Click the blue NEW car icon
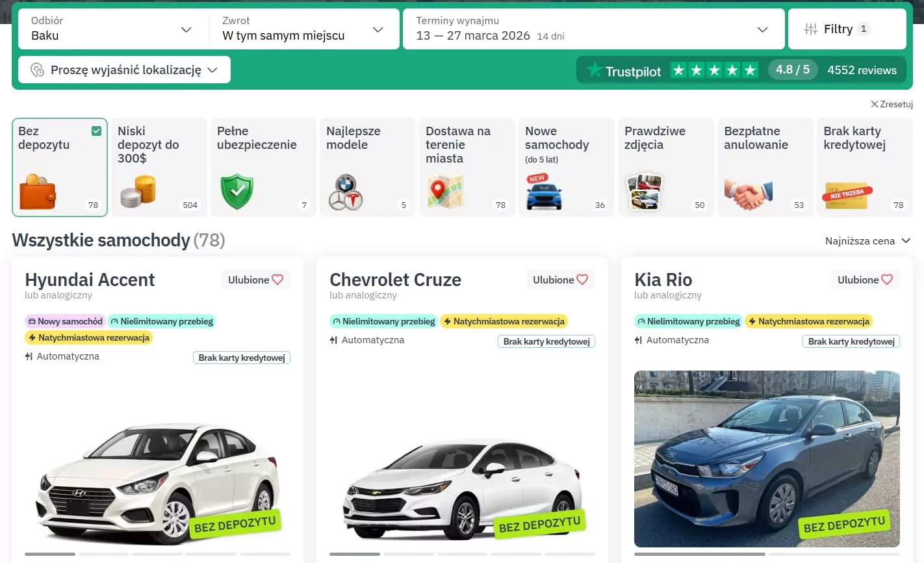924x563 pixels. point(543,192)
